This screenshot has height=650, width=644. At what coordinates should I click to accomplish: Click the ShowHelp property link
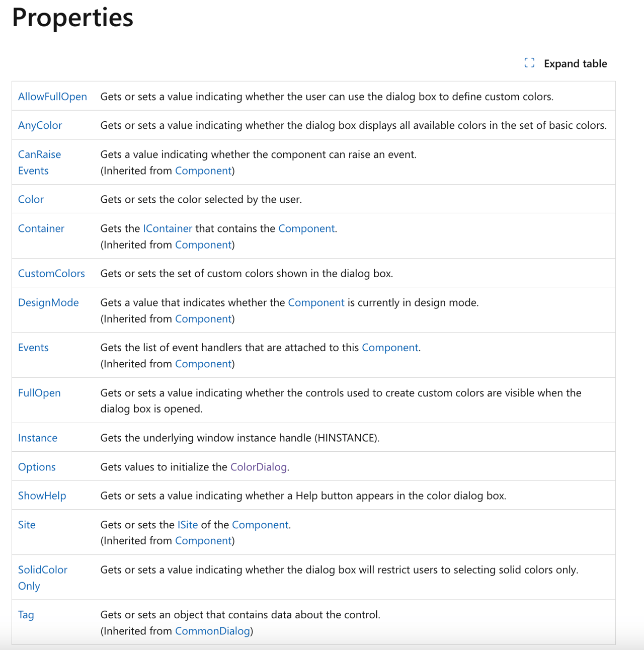(x=42, y=496)
